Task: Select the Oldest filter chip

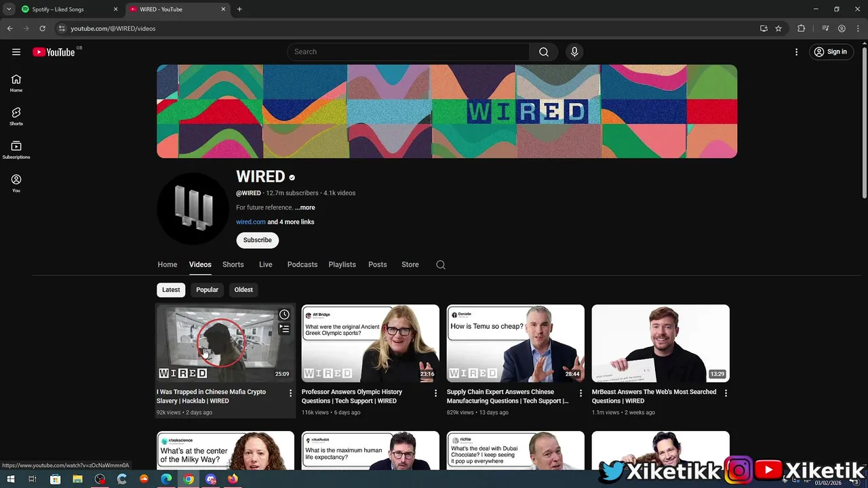Action: coord(243,290)
